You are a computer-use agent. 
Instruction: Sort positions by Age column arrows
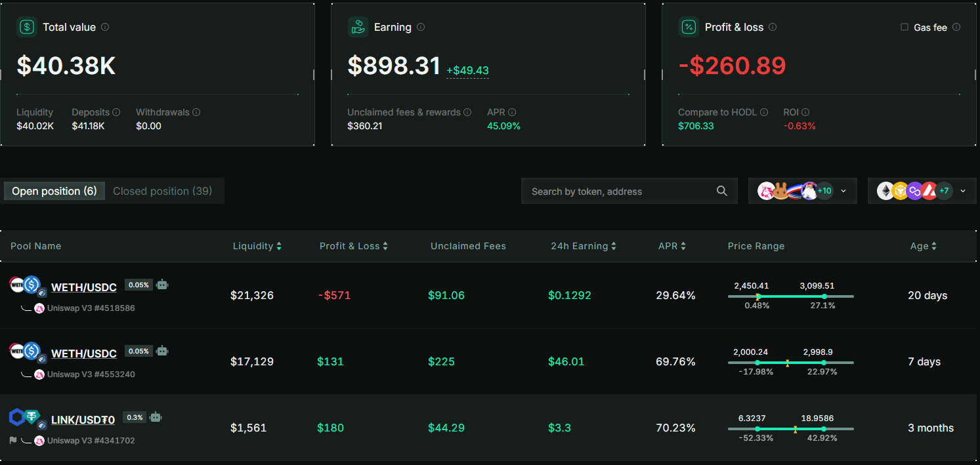click(934, 246)
